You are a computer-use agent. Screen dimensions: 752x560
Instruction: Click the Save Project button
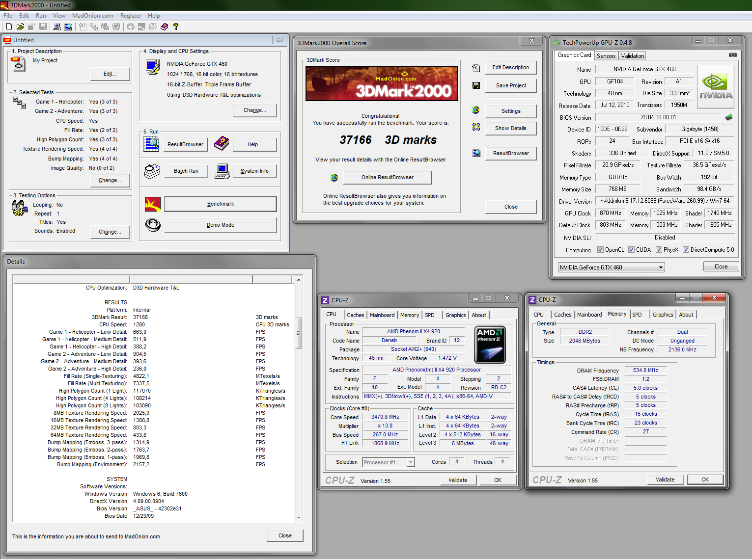511,85
